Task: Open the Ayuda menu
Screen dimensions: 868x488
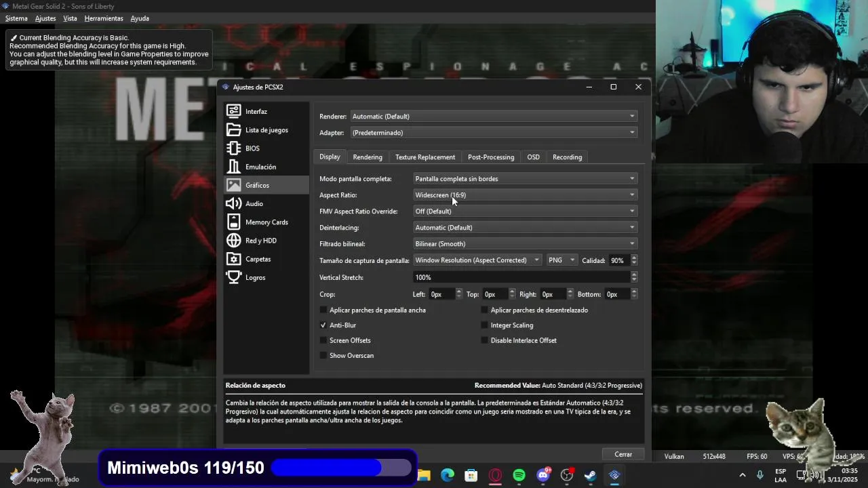Action: 140,18
